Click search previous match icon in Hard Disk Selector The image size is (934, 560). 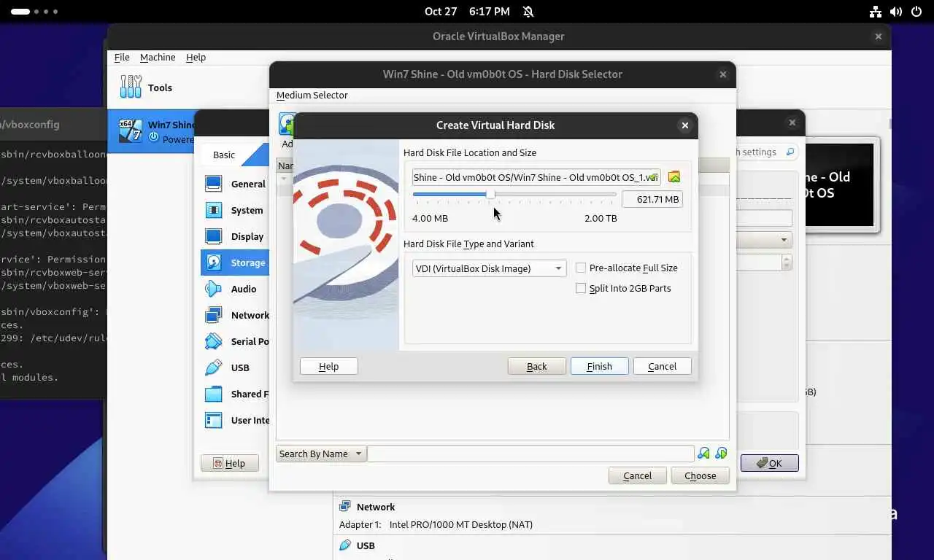click(x=703, y=454)
